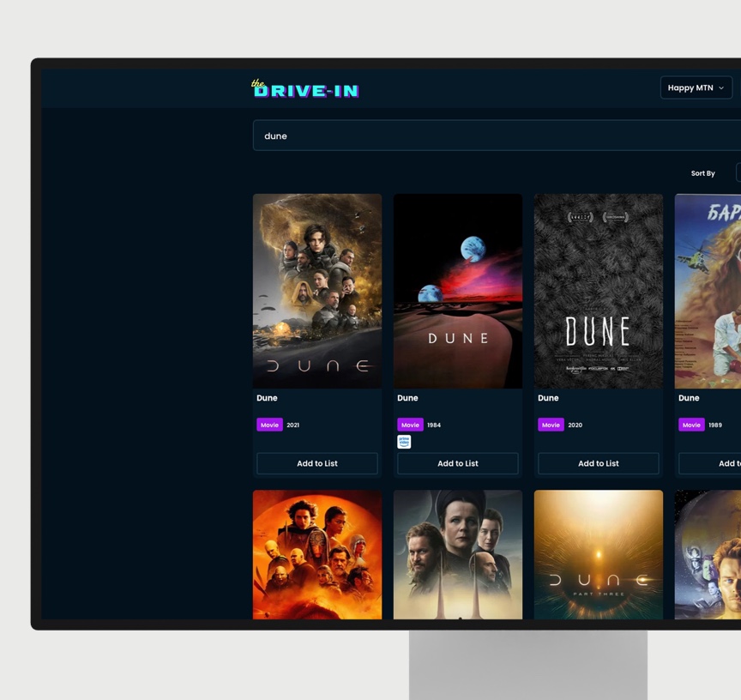Screen dimensions: 741x700
Task: Open the Dune 1989 poster with helicopter
Action: click(x=708, y=291)
